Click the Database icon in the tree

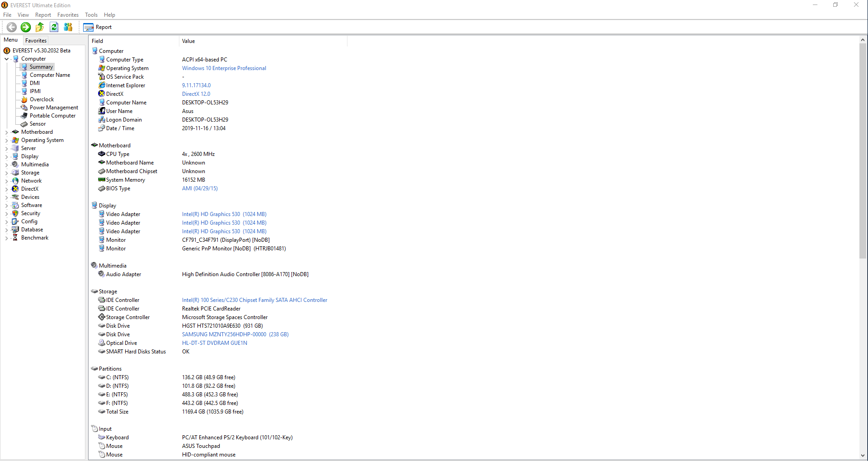click(x=15, y=230)
